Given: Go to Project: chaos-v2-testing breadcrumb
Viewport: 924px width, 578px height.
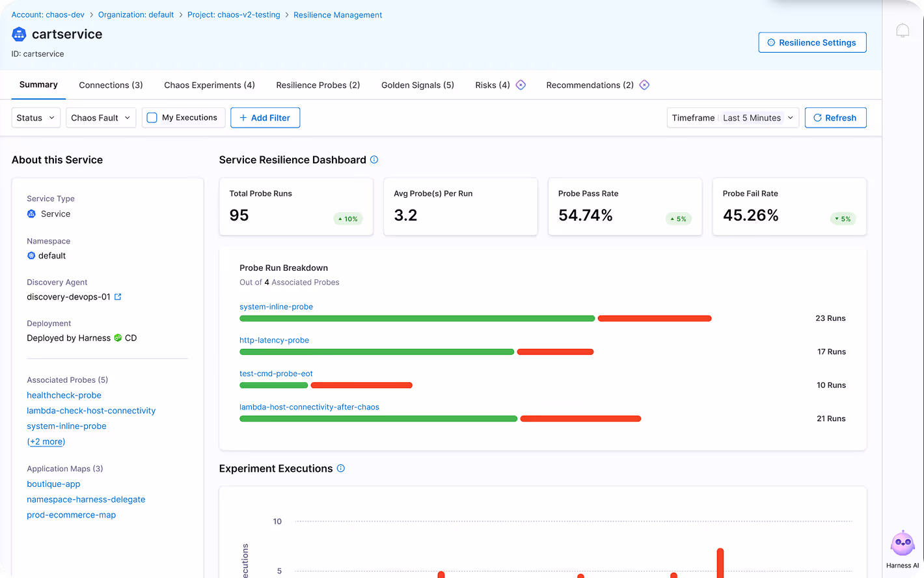Looking at the screenshot, I should 234,15.
